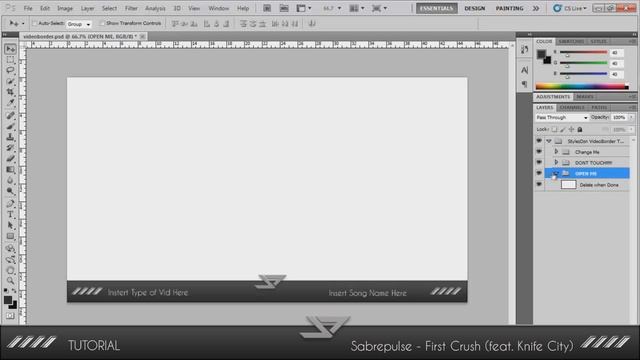The image size is (640, 360).
Task: Select the Gradient tool
Action: [x=10, y=169]
